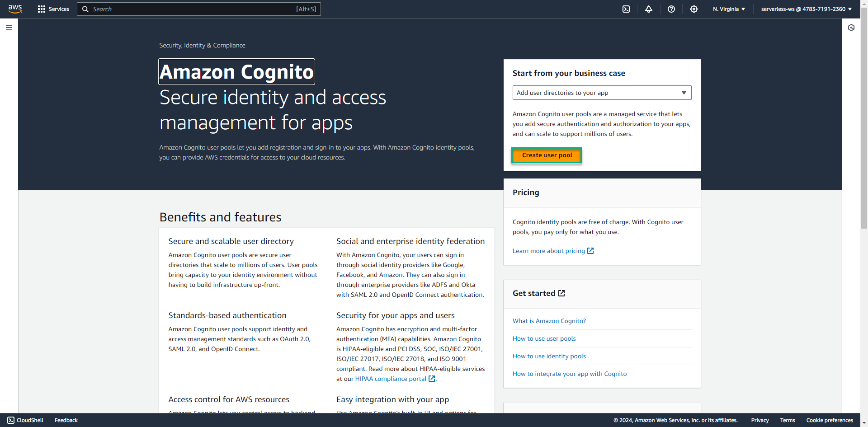Open the help question mark icon
This screenshot has height=427, width=868.
(671, 9)
